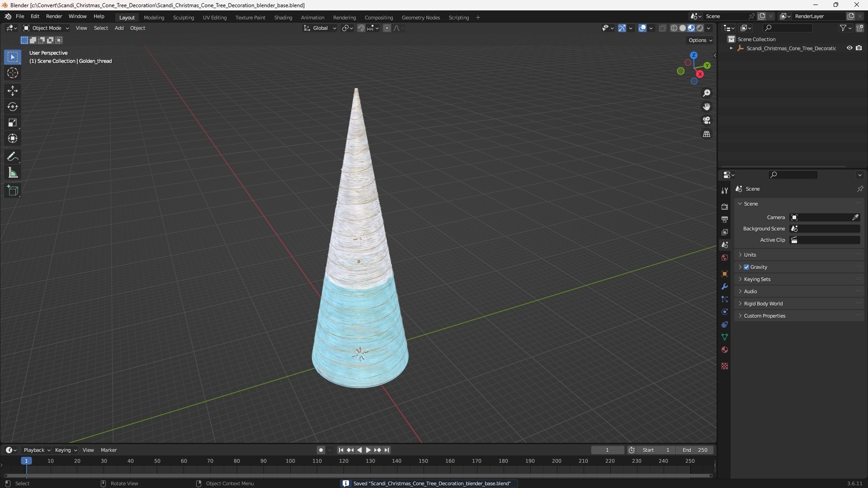This screenshot has width=868, height=488.
Task: Toggle the camera view icon
Action: [707, 120]
